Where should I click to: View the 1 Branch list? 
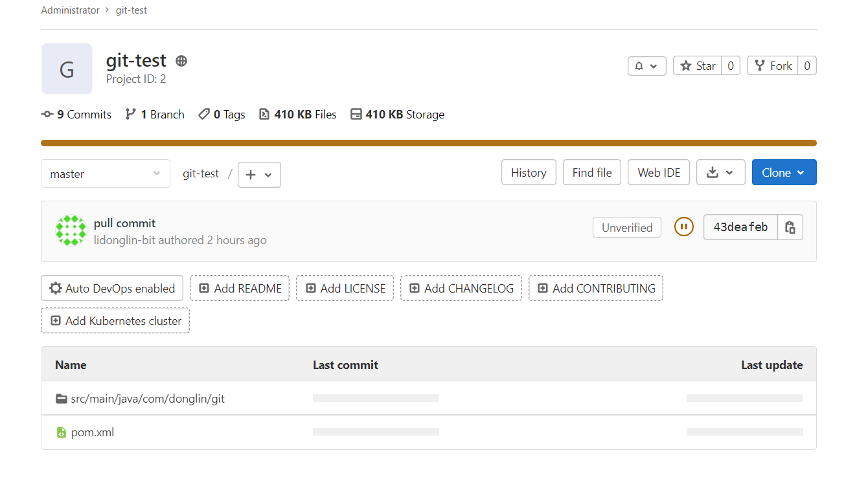point(155,115)
